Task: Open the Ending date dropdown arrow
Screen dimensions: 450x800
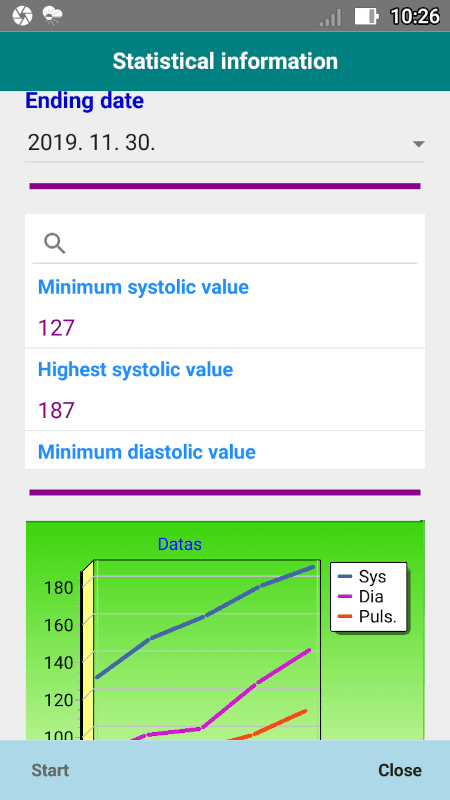Action: pyautogui.click(x=418, y=144)
